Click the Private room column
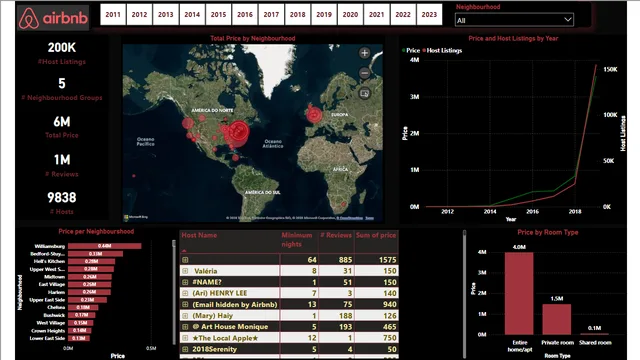 click(x=557, y=319)
